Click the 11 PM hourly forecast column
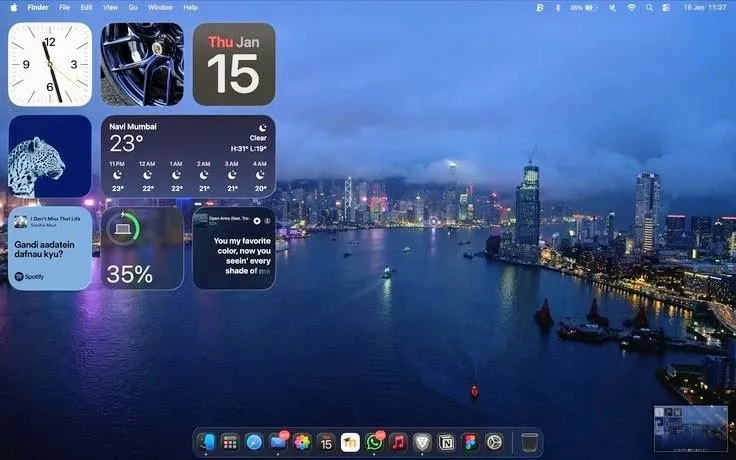 pyautogui.click(x=117, y=176)
